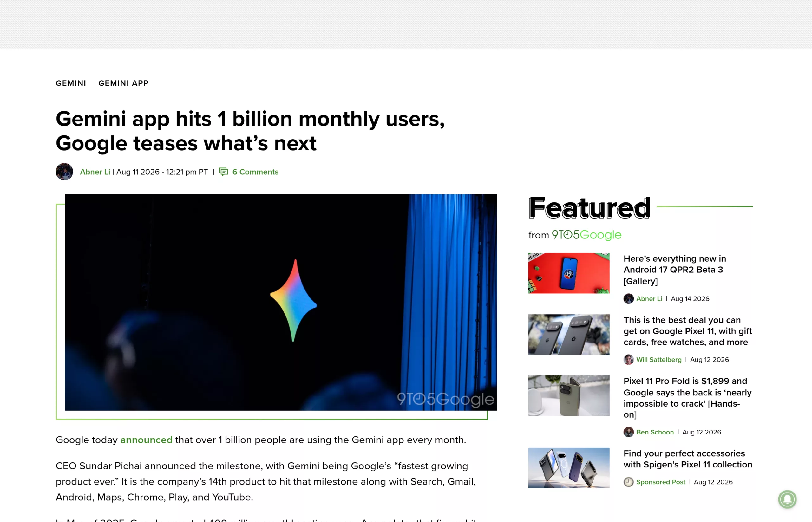Click the Gemini logo hero image
This screenshot has height=522, width=812.
pos(281,302)
